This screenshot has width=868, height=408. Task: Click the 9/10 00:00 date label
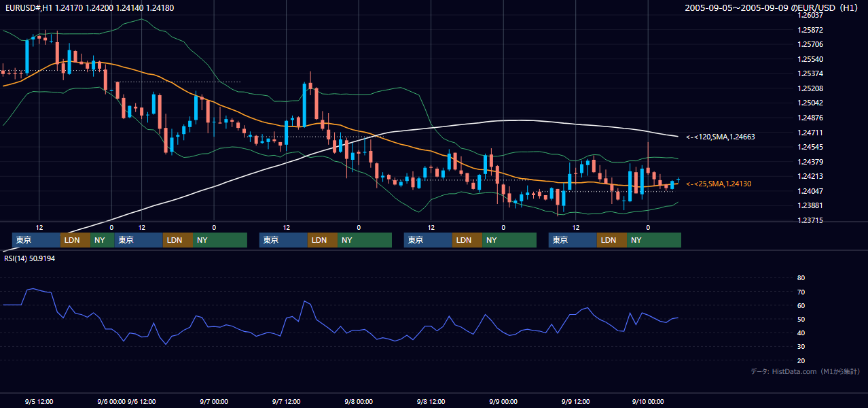648,402
